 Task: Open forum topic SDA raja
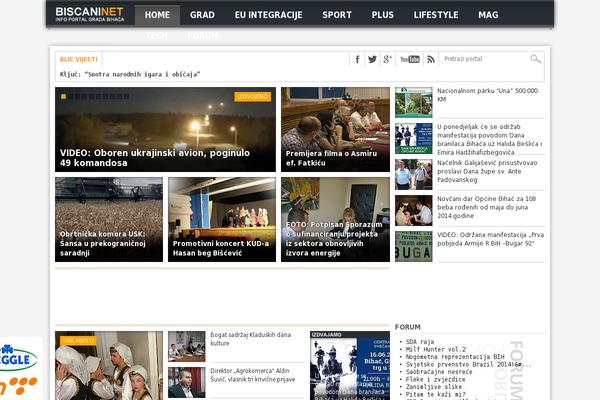[x=420, y=342]
